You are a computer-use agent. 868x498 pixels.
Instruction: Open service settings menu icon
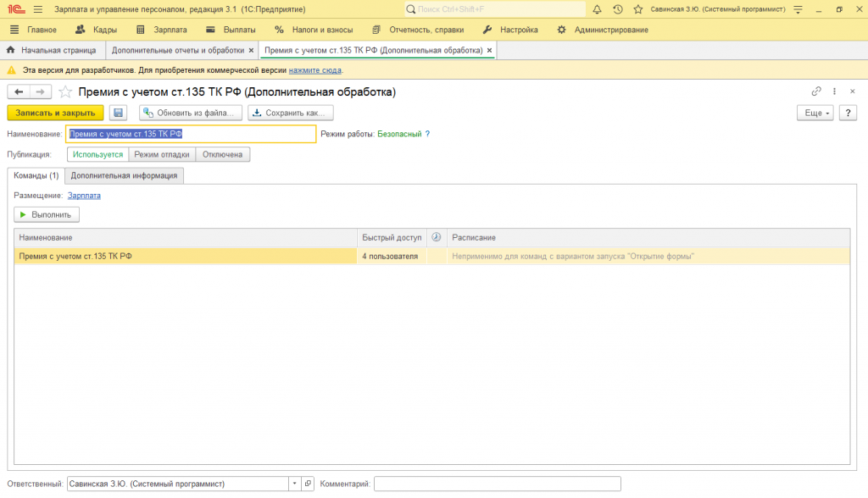click(x=798, y=9)
